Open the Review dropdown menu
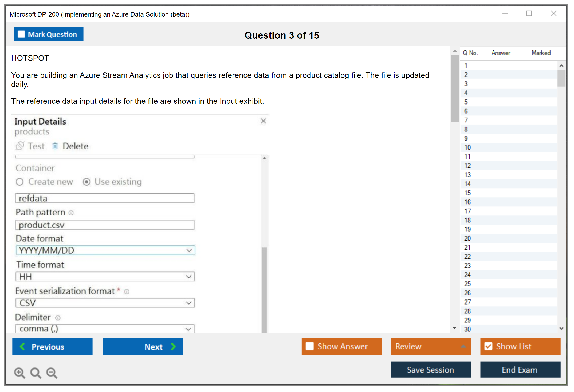 pyautogui.click(x=463, y=346)
